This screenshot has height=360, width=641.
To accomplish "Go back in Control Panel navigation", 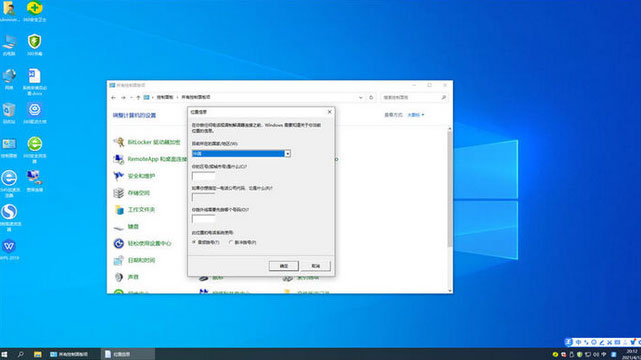I will pyautogui.click(x=114, y=98).
